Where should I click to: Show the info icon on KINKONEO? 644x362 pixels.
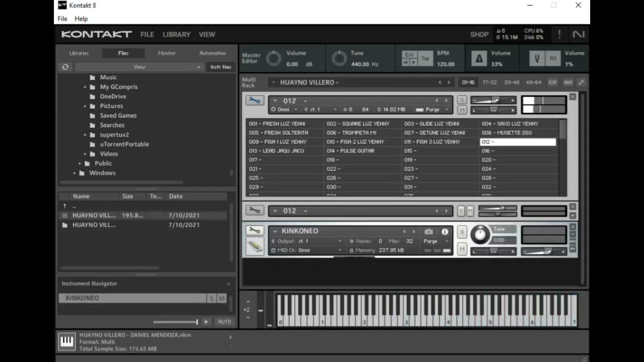445,232
